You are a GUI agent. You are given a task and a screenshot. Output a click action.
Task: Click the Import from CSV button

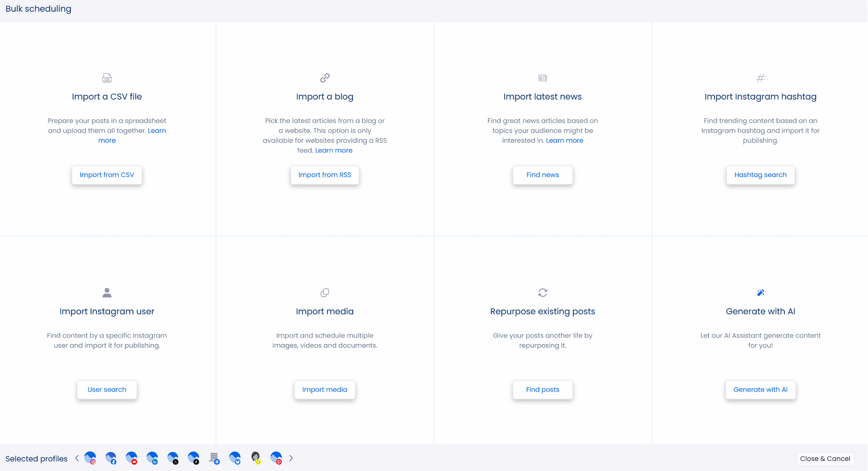click(x=107, y=175)
